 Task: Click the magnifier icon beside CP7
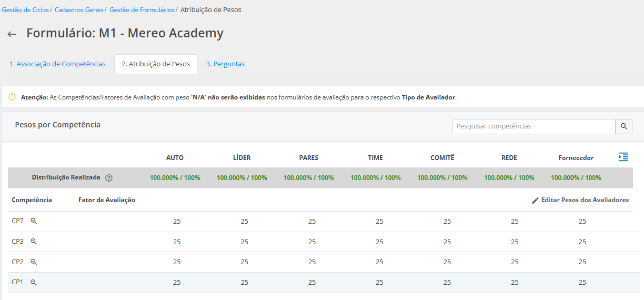click(x=34, y=221)
